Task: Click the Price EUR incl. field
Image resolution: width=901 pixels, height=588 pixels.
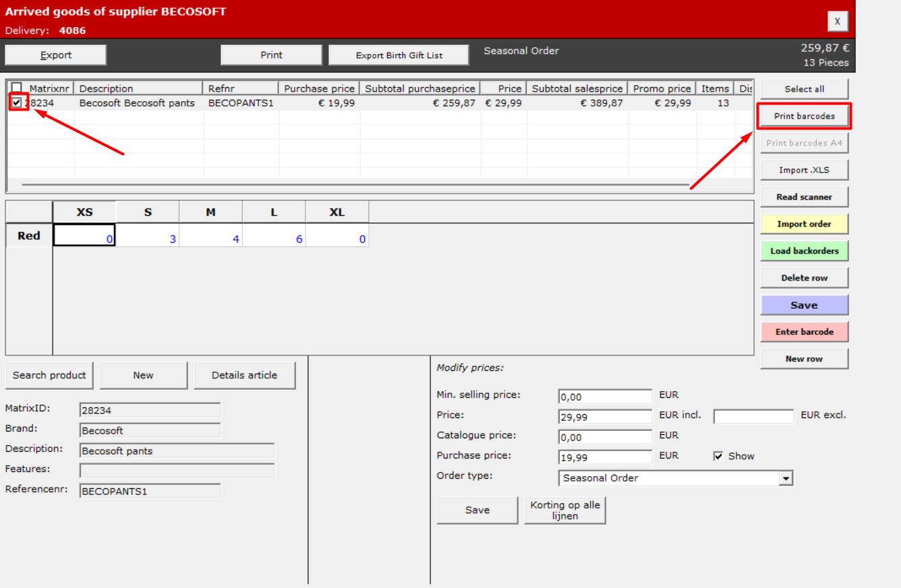Action: 606,417
